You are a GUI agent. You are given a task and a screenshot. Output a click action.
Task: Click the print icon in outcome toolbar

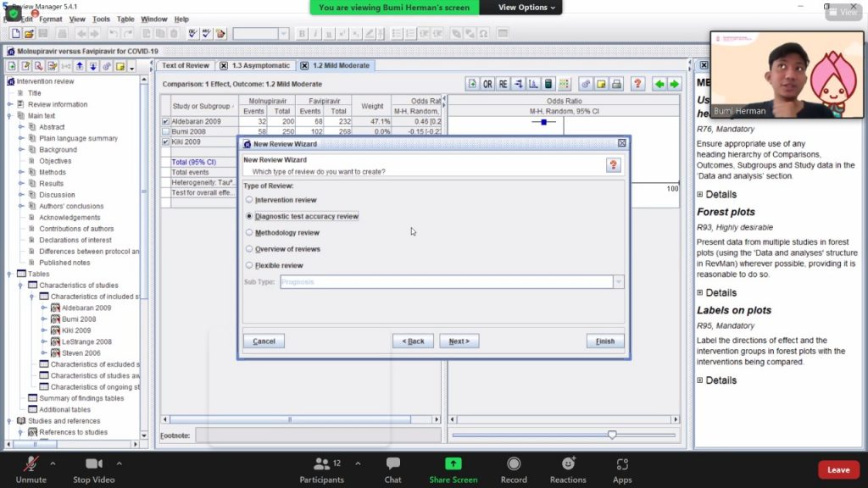[x=616, y=84]
